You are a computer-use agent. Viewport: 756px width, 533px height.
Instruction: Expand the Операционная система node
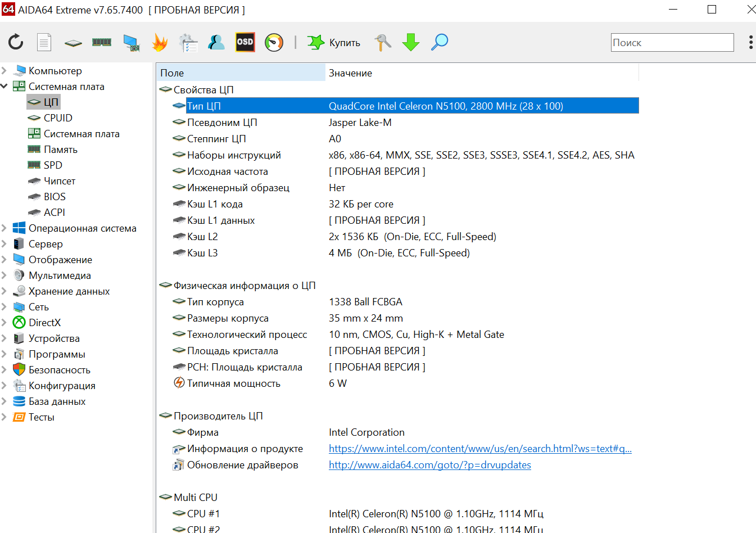pyautogui.click(x=4, y=228)
